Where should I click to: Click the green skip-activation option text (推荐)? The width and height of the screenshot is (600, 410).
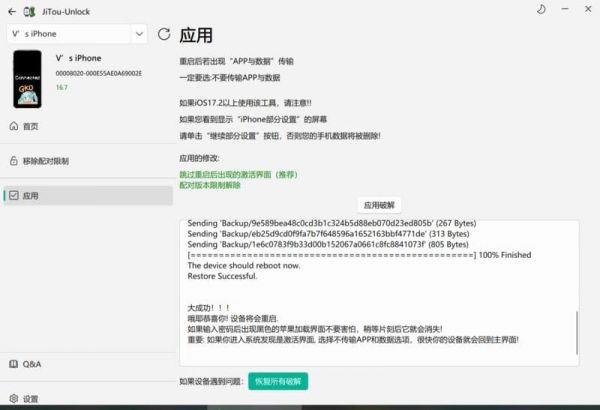click(x=238, y=175)
